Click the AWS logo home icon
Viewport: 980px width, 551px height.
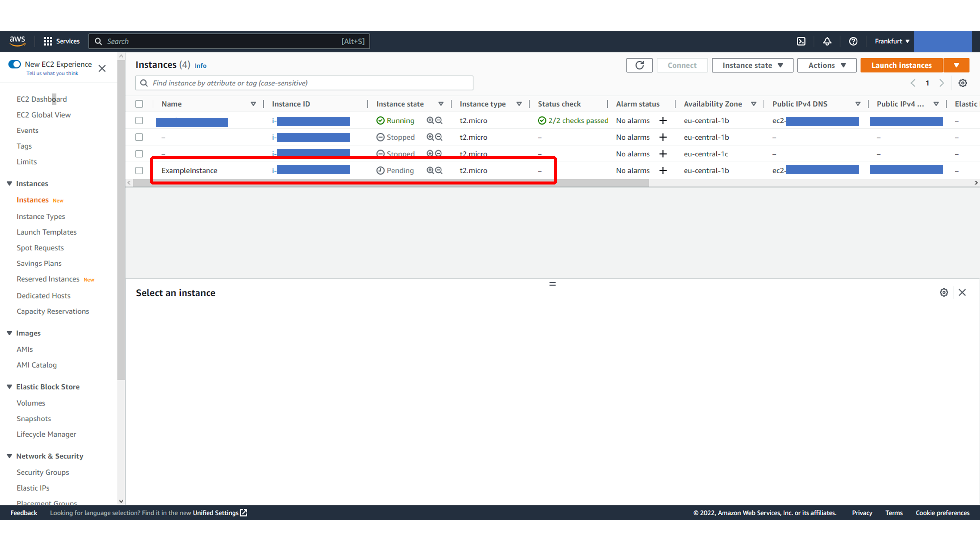(x=17, y=41)
